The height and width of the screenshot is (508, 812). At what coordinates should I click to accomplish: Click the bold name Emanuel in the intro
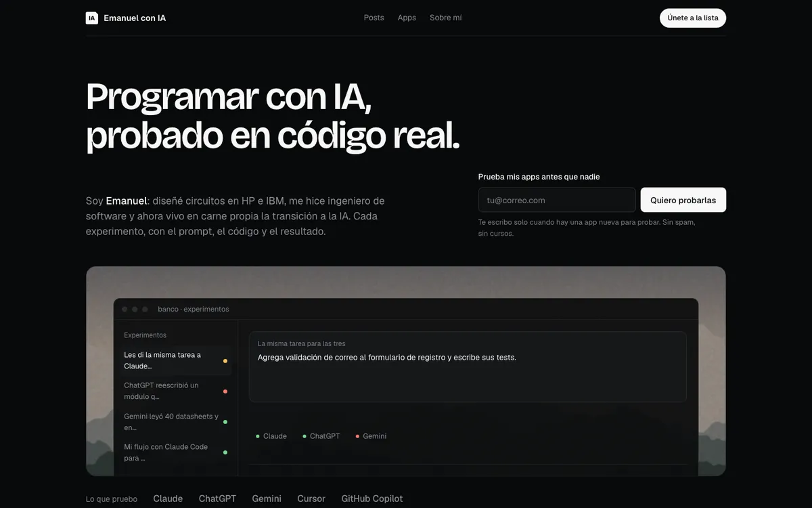(x=127, y=200)
